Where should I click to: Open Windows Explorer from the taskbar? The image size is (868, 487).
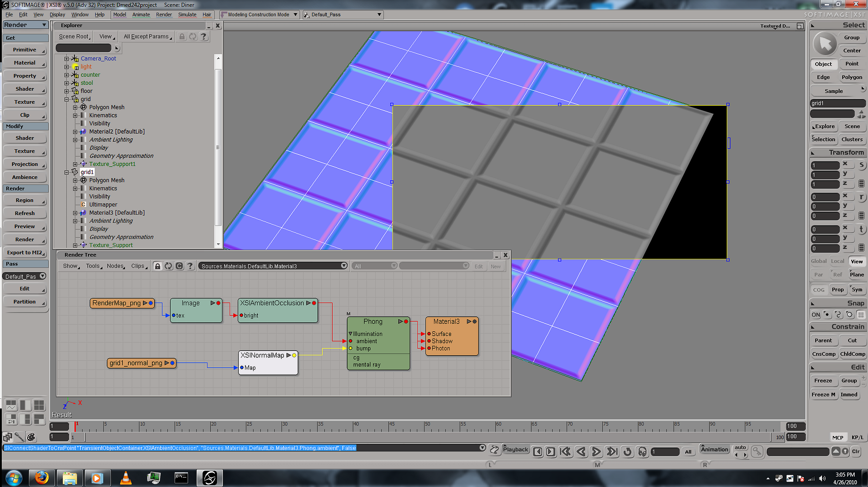[x=70, y=478]
